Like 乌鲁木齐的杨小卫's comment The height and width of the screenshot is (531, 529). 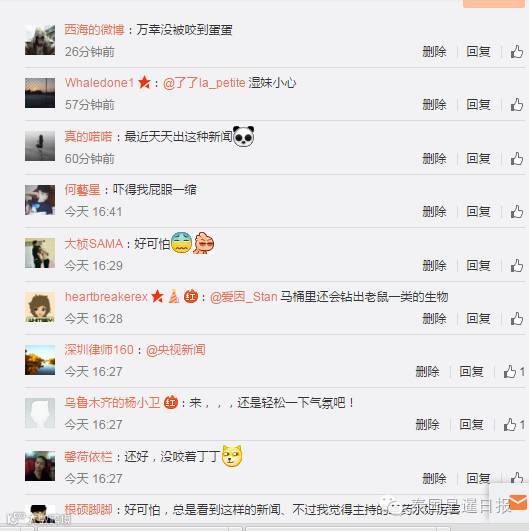[513, 425]
